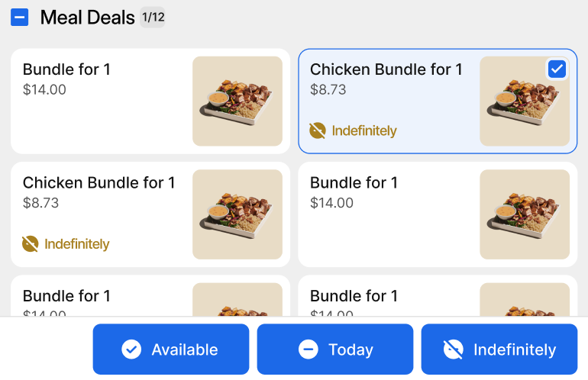Click left Chicken Bundle food thumbnail
The width and height of the screenshot is (588, 380).
click(237, 214)
